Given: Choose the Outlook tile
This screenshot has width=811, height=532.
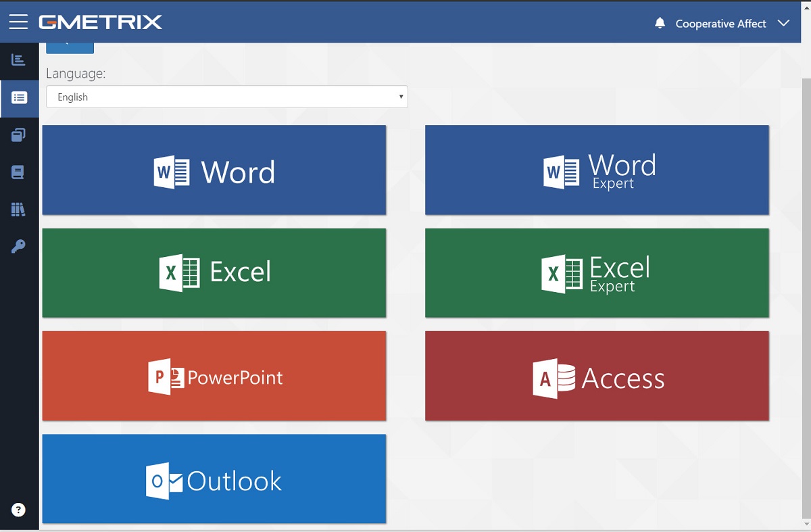Looking at the screenshot, I should coord(214,479).
